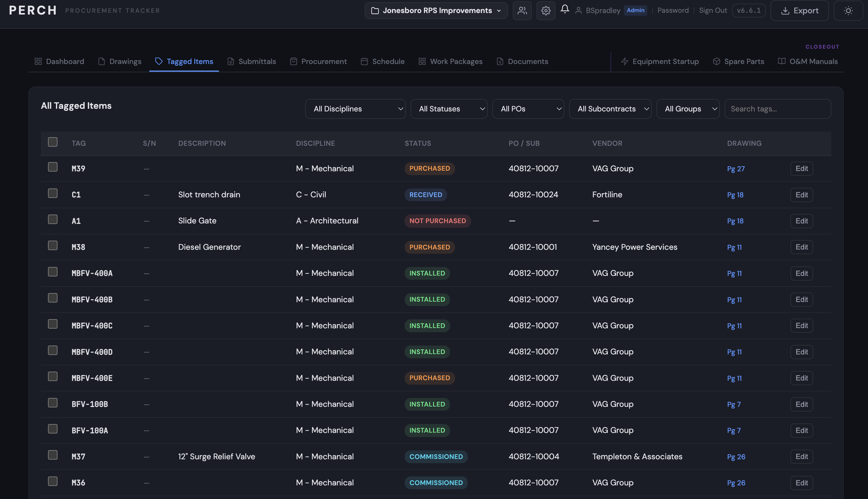Click the Schedule calendar icon

tap(364, 61)
